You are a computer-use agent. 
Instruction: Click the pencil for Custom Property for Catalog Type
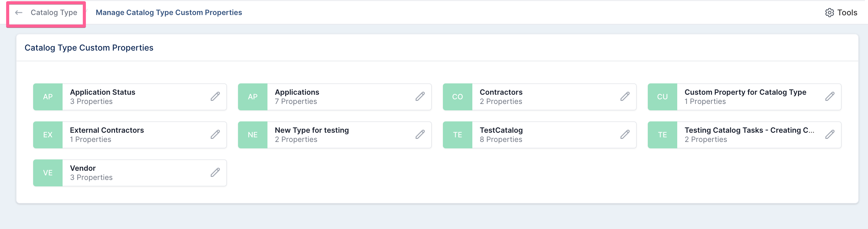(830, 97)
